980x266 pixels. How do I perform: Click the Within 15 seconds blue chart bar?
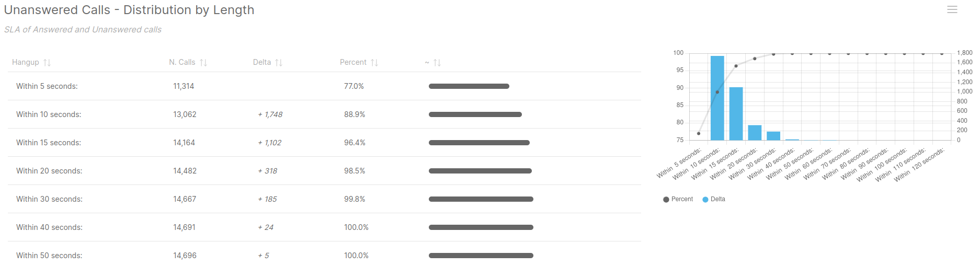736,114
